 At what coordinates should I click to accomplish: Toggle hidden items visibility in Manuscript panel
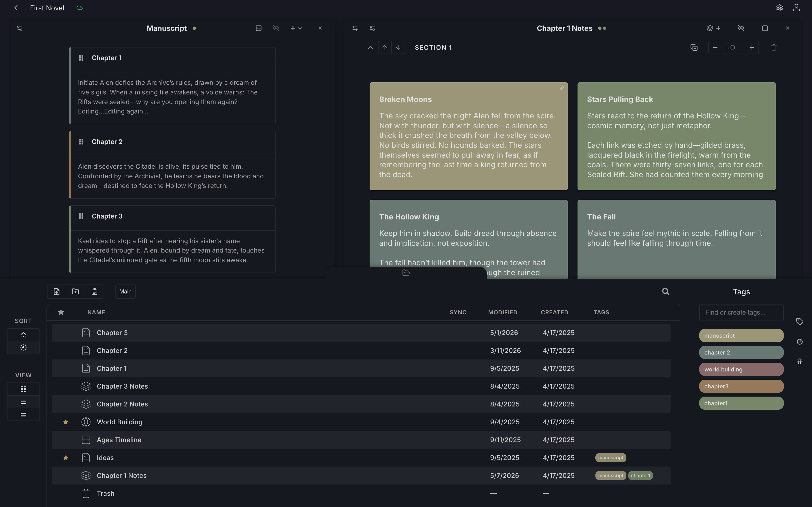point(276,28)
